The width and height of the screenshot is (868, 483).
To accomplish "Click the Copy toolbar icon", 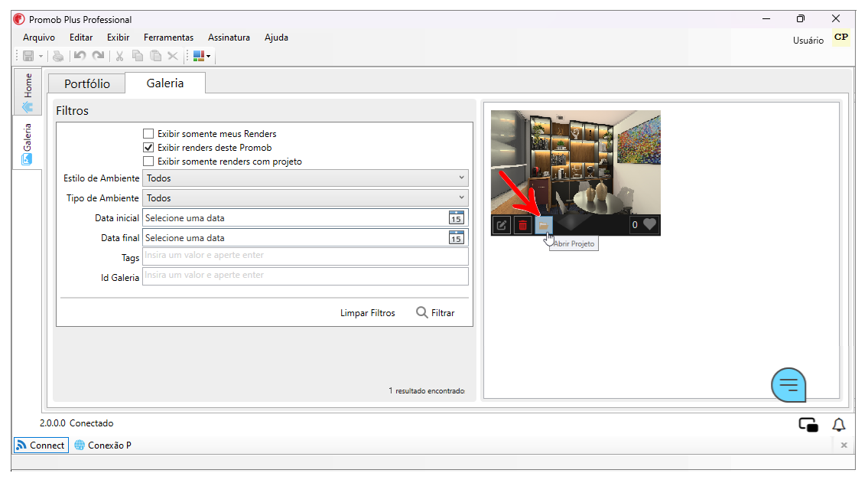I will [138, 56].
